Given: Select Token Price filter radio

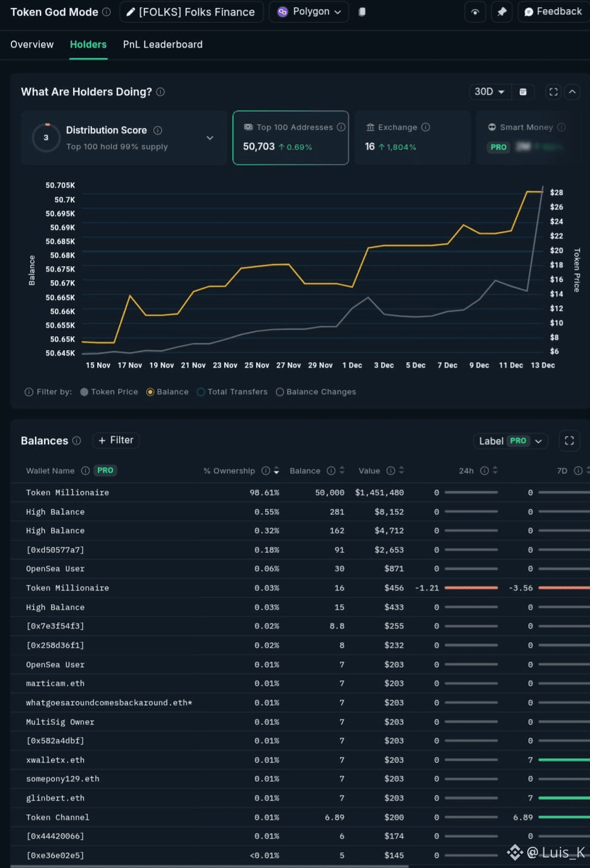Looking at the screenshot, I should pos(85,392).
